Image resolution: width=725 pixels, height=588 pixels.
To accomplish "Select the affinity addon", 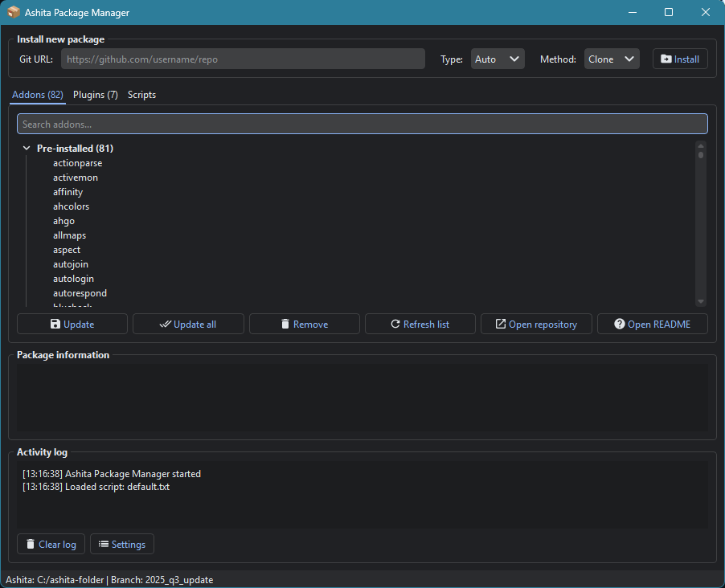I will (68, 192).
